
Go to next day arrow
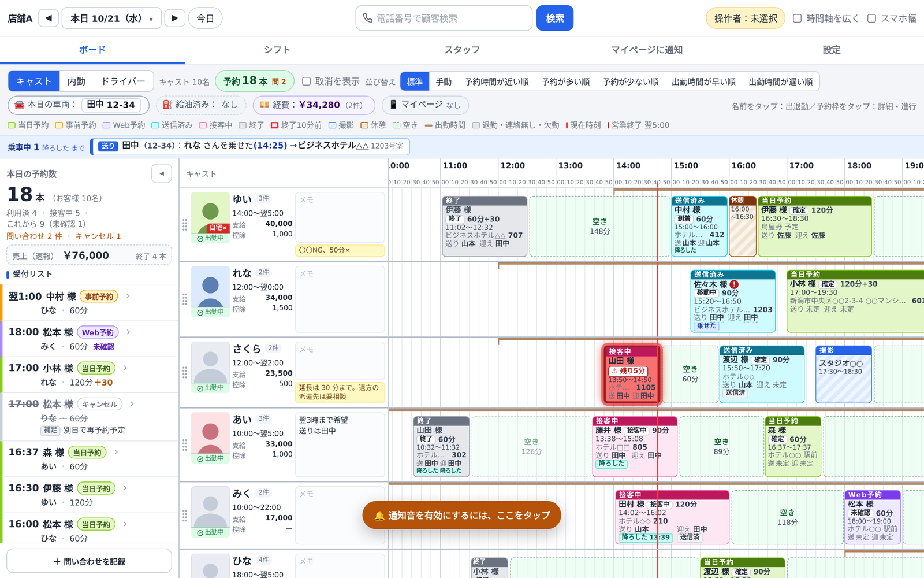tap(174, 18)
